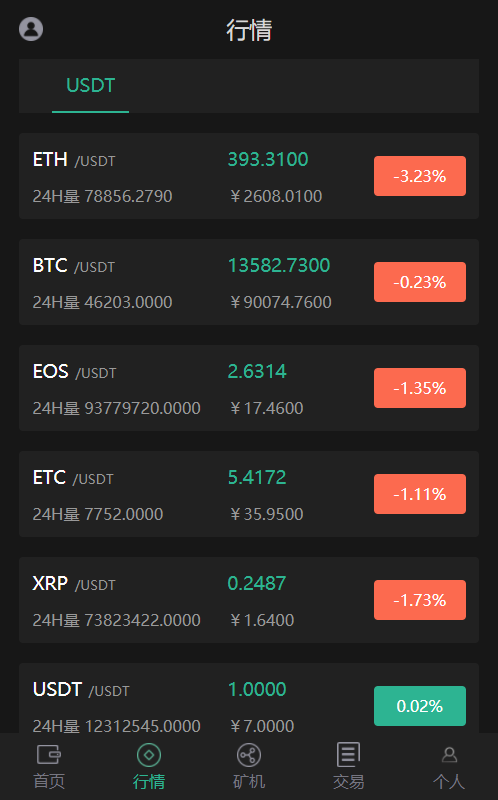
Task: Click the EOS -1.35% change badge
Action: (420, 388)
